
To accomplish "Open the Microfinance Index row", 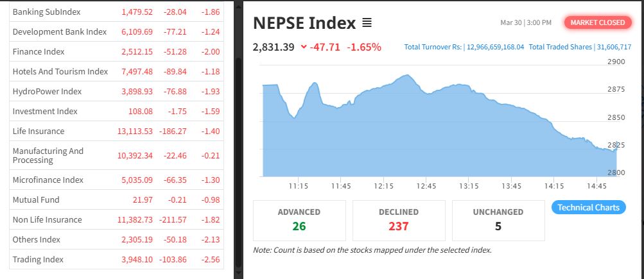I will (x=48, y=180).
